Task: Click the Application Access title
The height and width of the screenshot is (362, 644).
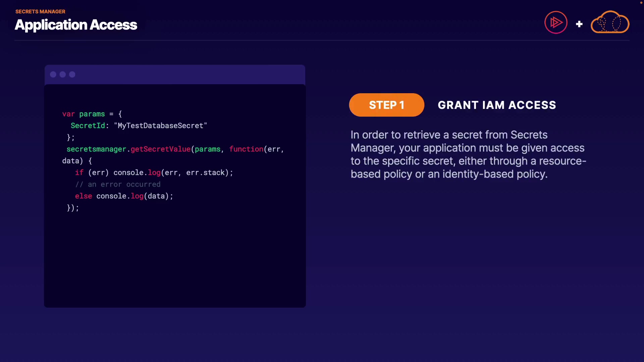Action: [x=76, y=25]
